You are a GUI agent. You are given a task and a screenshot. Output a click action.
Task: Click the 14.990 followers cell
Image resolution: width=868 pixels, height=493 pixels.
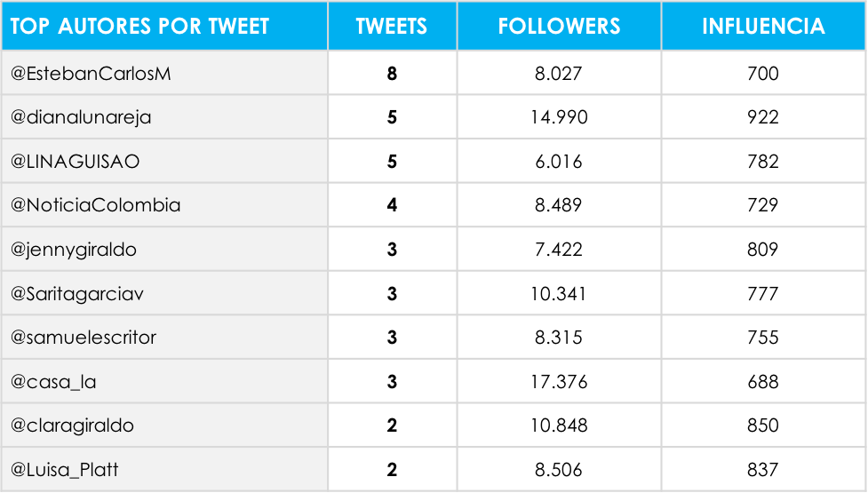click(559, 117)
